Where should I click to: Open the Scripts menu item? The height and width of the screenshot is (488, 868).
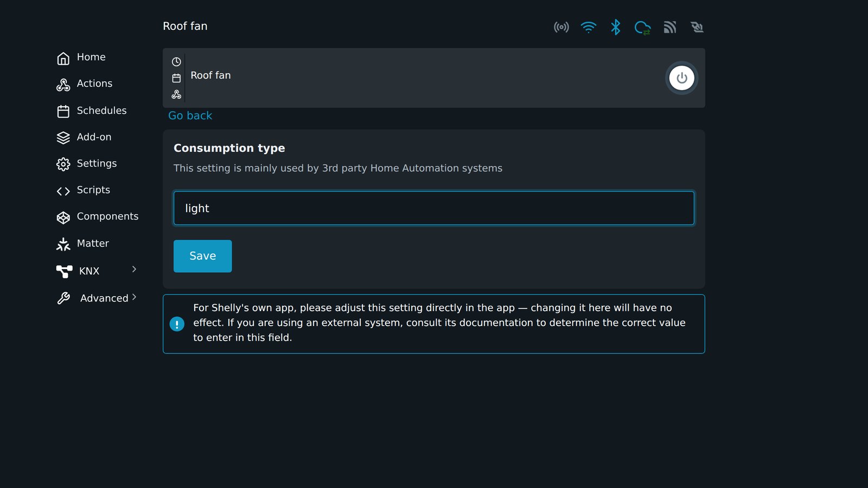93,190
